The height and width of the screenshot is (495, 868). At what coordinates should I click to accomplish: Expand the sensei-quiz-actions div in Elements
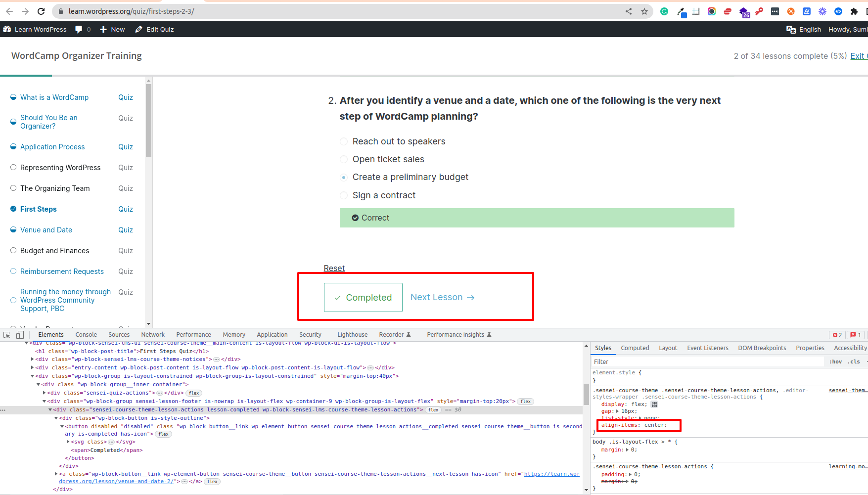[44, 393]
